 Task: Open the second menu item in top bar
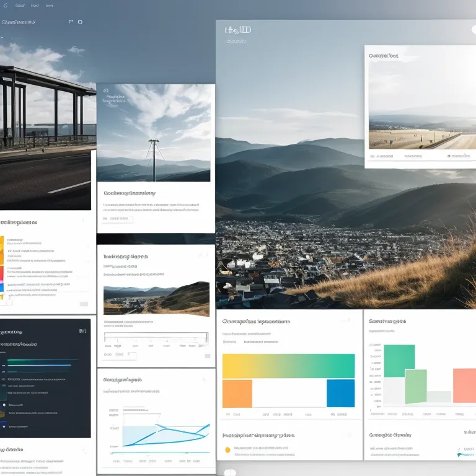pyautogui.click(x=35, y=6)
